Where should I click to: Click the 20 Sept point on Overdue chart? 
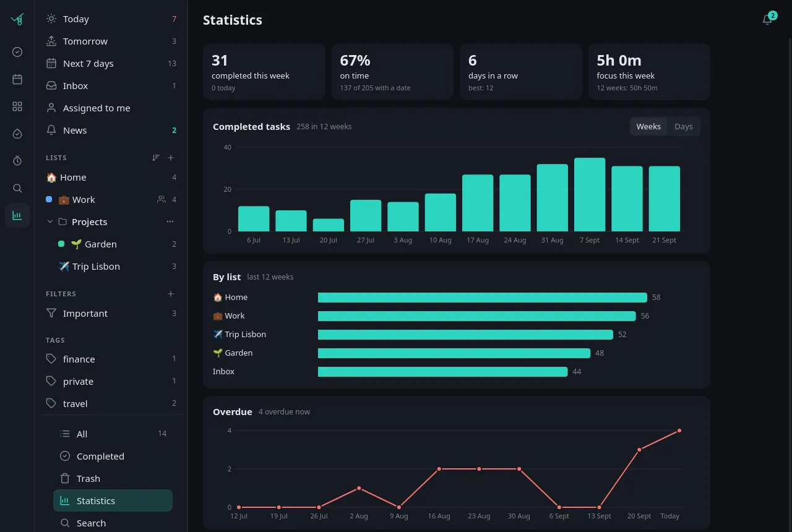(x=639, y=450)
